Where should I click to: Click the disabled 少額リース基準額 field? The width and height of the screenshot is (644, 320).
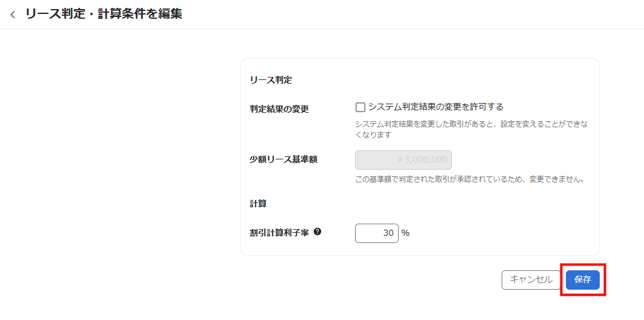tap(403, 160)
